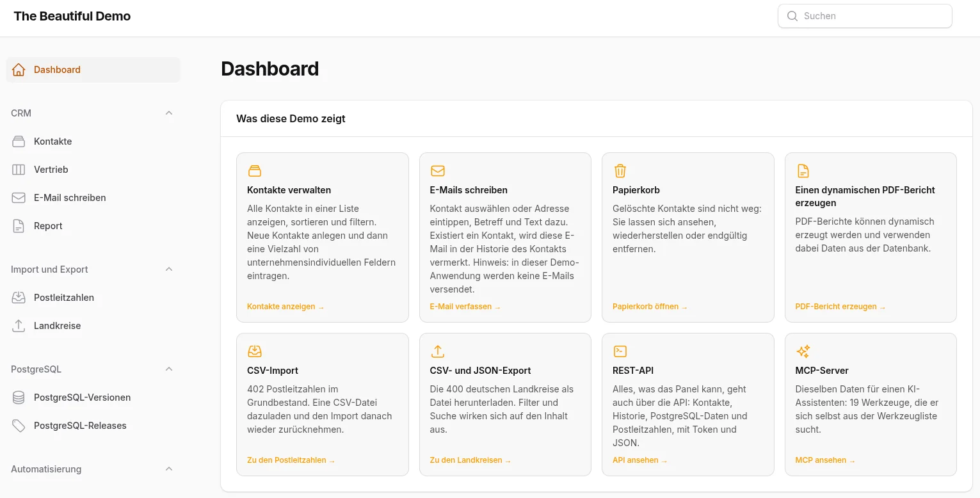Click the sparkles icon on MCP-Server card
Viewport: 980px width, 498px height.
click(803, 351)
